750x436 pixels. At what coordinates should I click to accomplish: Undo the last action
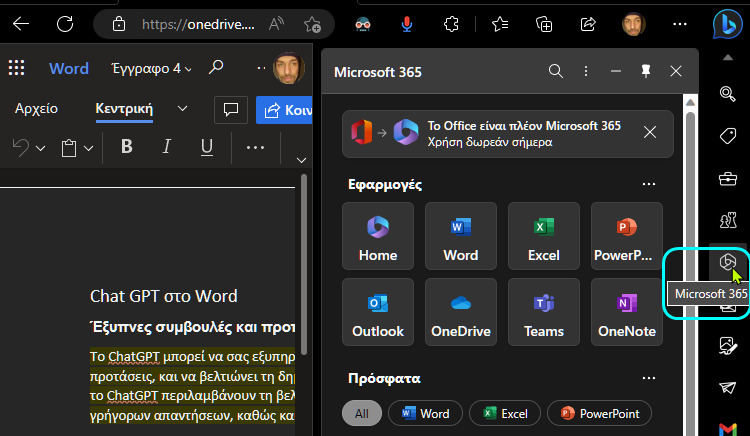(x=21, y=147)
